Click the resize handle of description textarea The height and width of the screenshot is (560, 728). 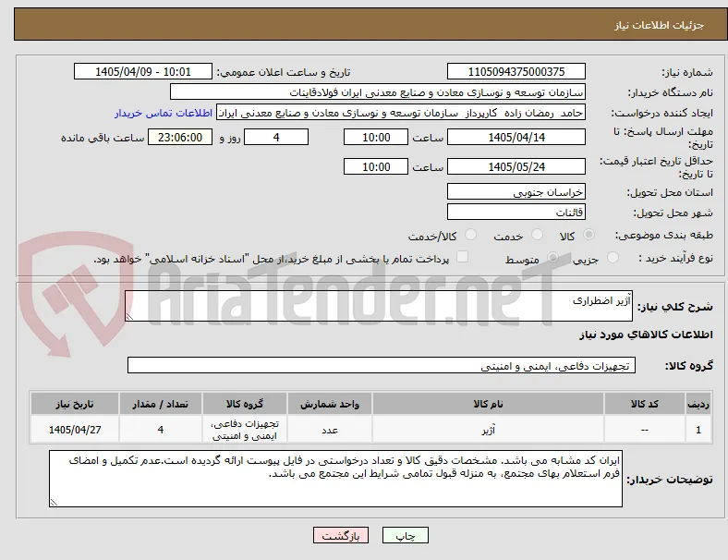(129, 317)
